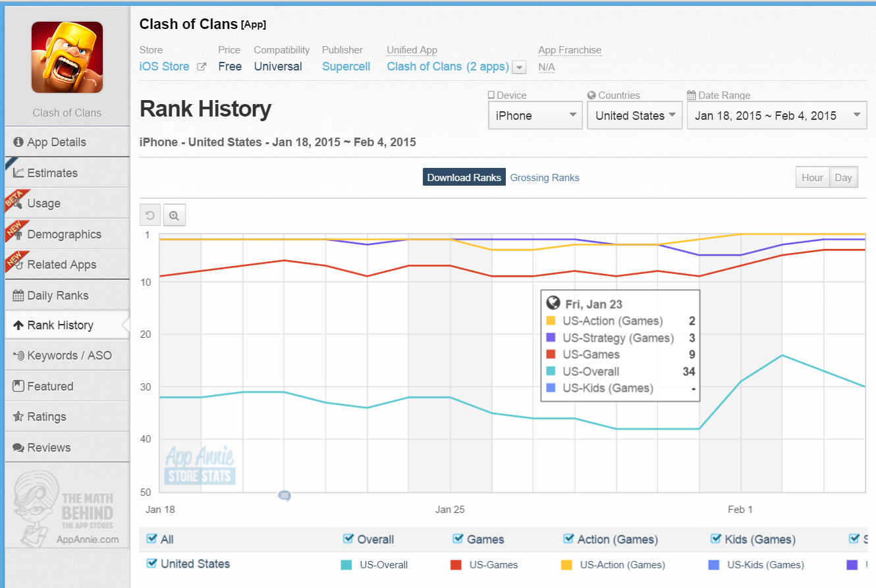Open Featured in the sidebar

point(67,386)
